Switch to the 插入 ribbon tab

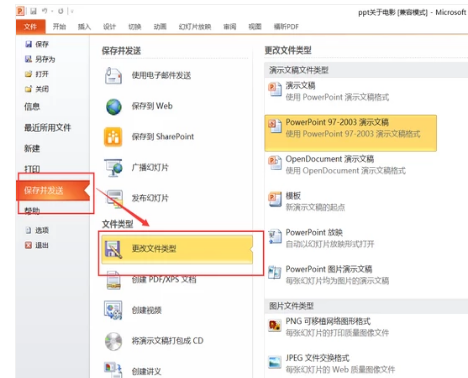coord(84,27)
